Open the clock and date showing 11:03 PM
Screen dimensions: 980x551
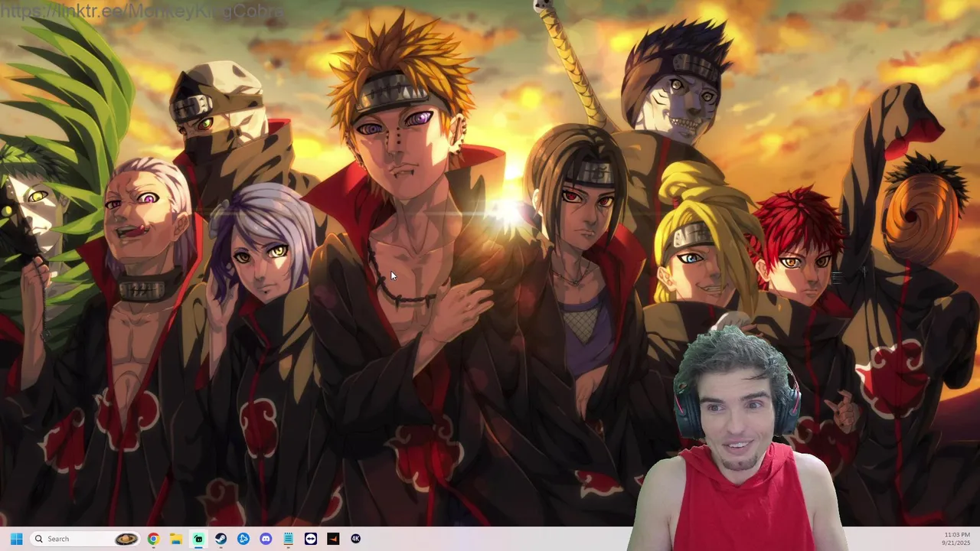[956, 539]
